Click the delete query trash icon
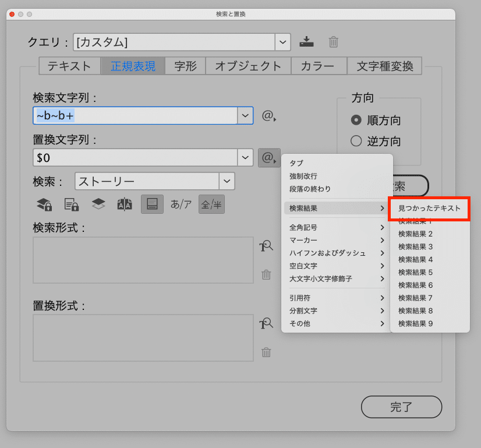The image size is (481, 448). click(x=333, y=41)
